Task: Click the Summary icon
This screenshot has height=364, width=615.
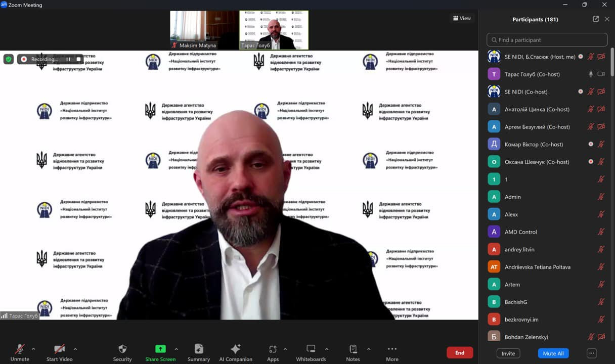Action: [199, 349]
